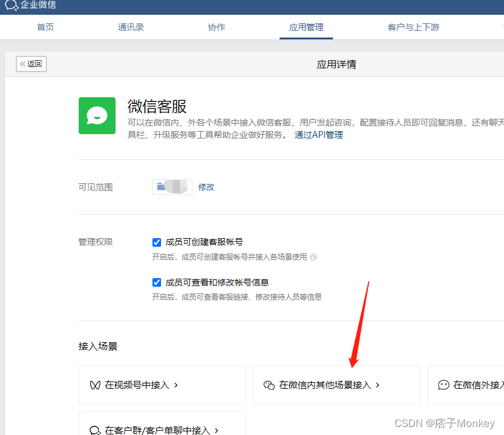Click the 成员可创建客服帐号 label text
Image resolution: width=504 pixels, height=435 pixels.
(x=204, y=242)
